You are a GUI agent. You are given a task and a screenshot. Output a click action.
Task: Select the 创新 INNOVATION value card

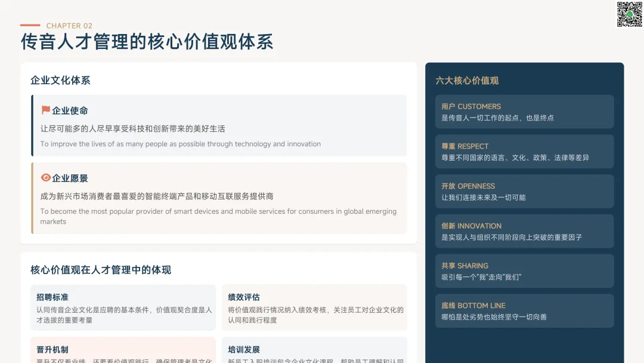coord(525,232)
